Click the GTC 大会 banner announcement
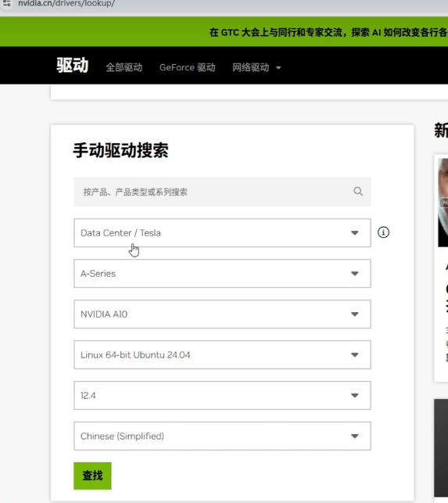 328,32
